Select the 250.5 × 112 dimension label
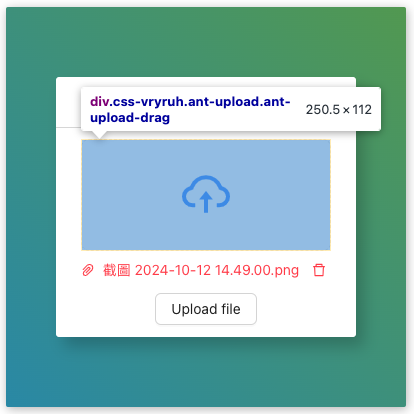414x414 pixels. point(339,110)
